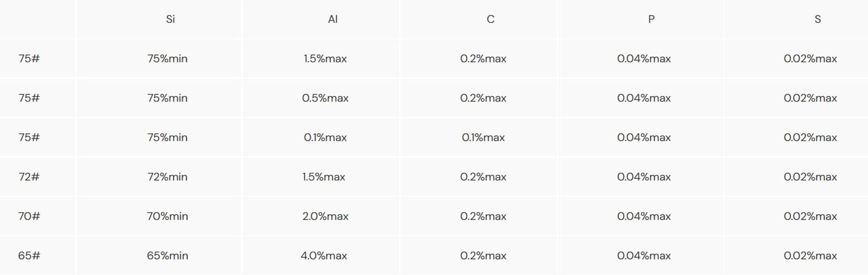Click the 72%min silicon cell
The width and height of the screenshot is (868, 275).
[167, 177]
